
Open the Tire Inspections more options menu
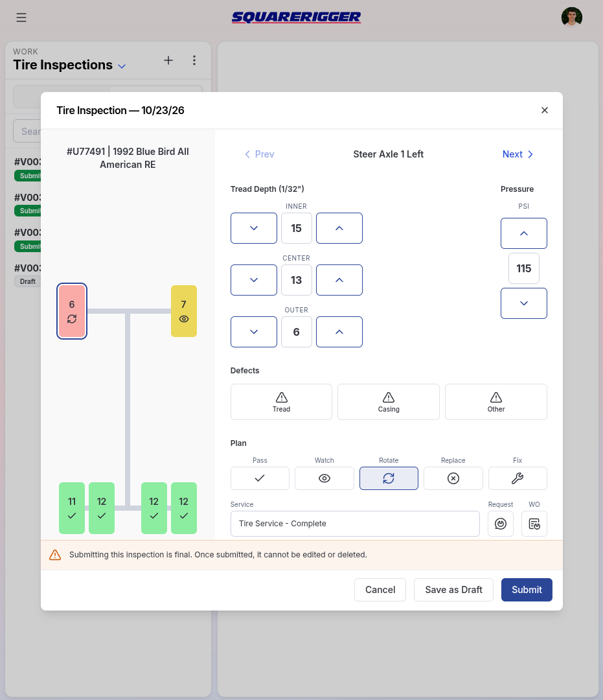click(194, 60)
